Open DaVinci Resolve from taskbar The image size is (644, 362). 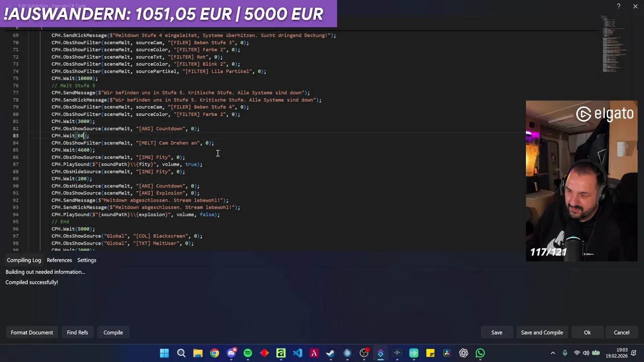tap(447, 353)
